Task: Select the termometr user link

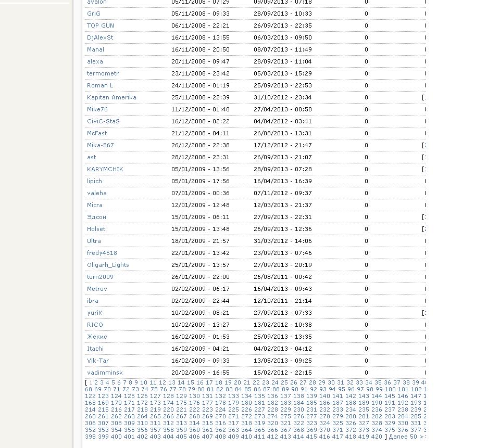Action: point(103,73)
